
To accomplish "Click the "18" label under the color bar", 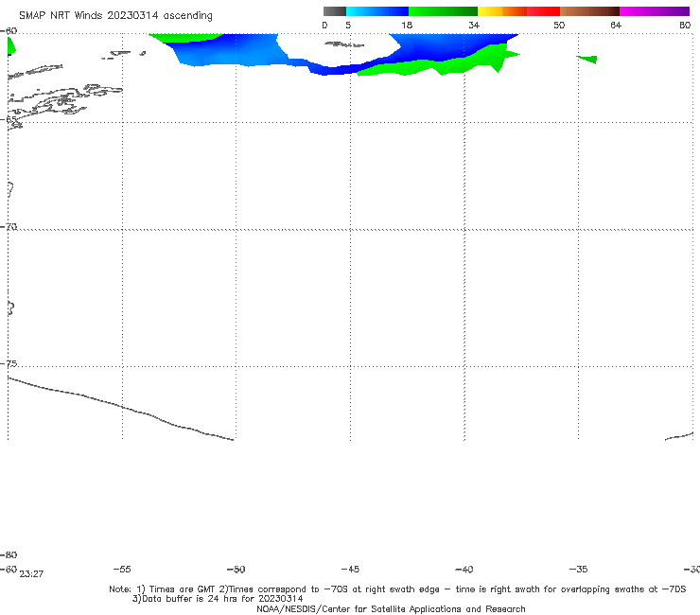I will point(407,25).
